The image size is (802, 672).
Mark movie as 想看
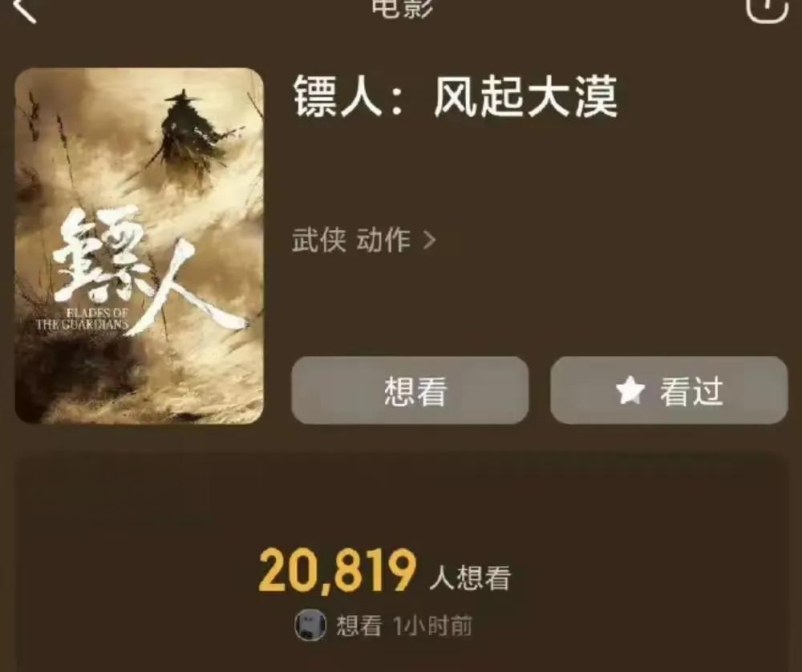[x=410, y=391]
